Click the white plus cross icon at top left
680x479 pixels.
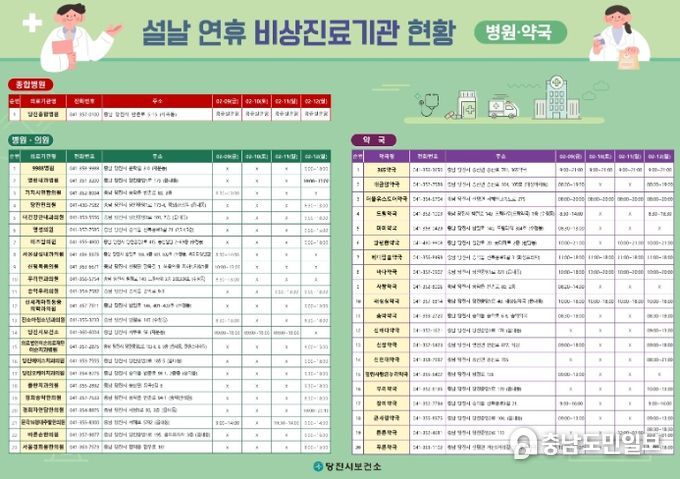(x=32, y=23)
